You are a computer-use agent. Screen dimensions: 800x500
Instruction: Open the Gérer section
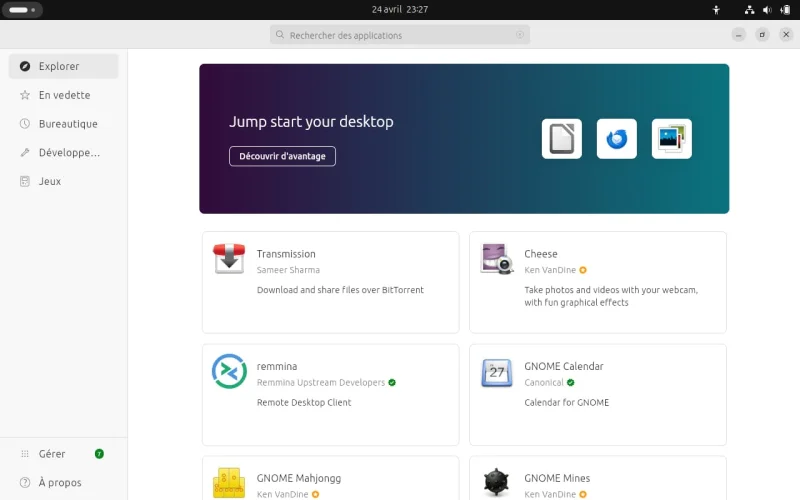point(63,454)
